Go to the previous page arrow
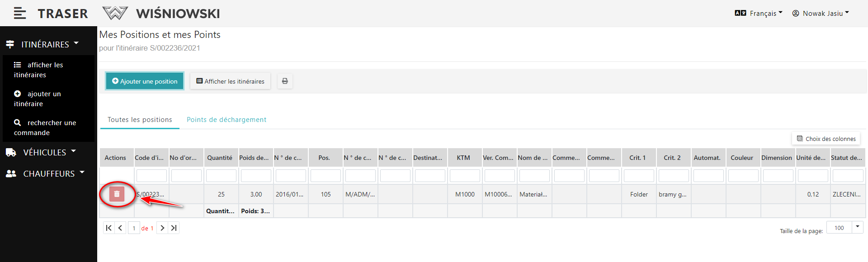868x262 pixels. click(x=120, y=228)
